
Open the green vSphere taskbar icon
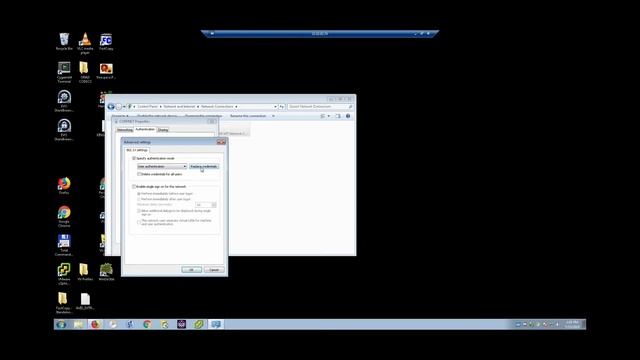tap(199, 324)
